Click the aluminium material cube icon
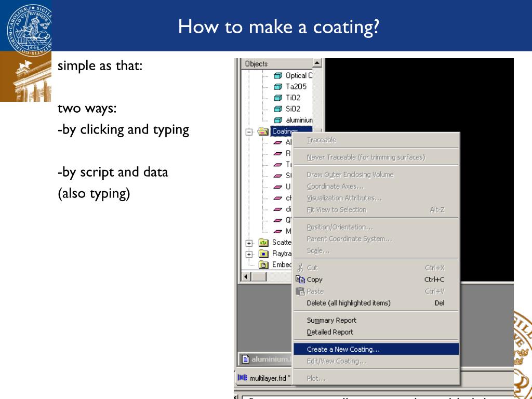 pos(278,120)
